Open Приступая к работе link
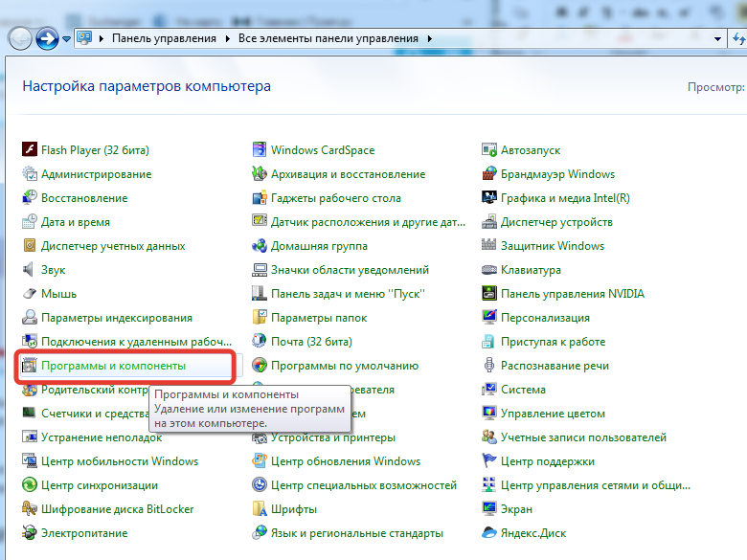The height and width of the screenshot is (560, 747). (553, 342)
